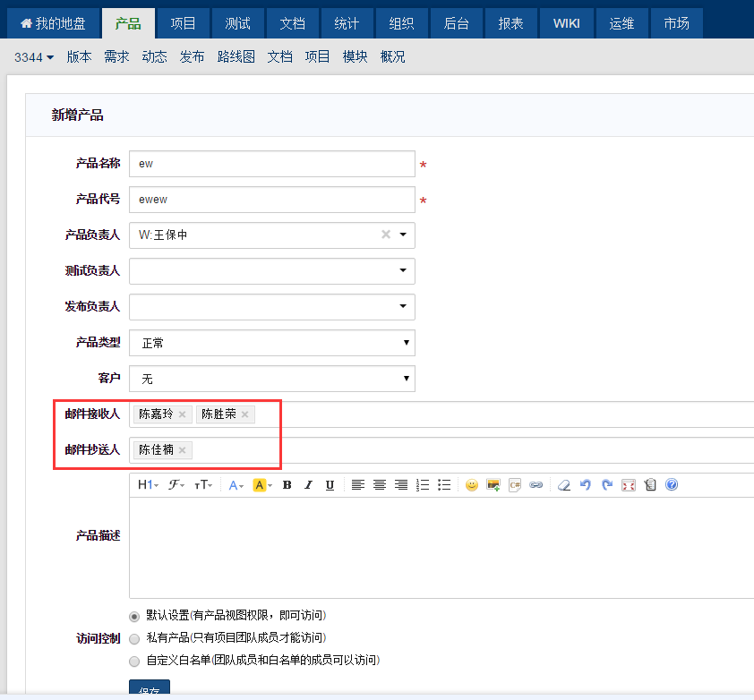Switch to 统计 main tab

(x=347, y=23)
